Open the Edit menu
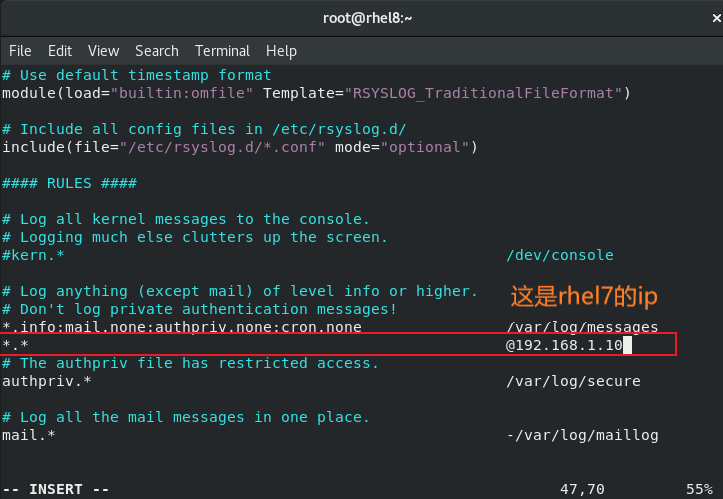Viewport: 723px width, 499px height. point(60,51)
